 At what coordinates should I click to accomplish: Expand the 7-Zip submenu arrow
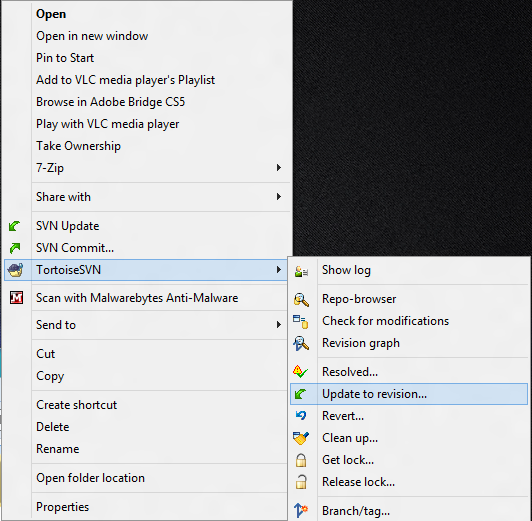279,168
